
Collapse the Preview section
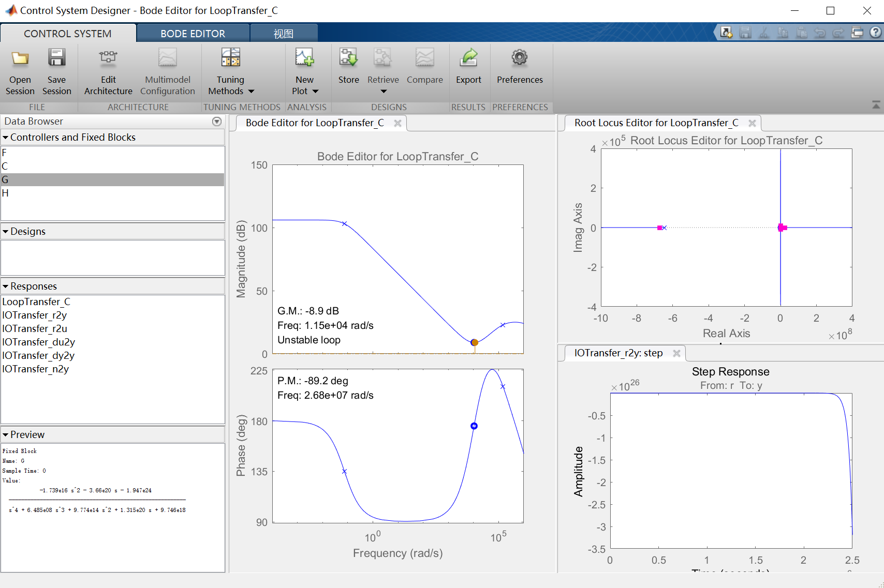coord(6,435)
